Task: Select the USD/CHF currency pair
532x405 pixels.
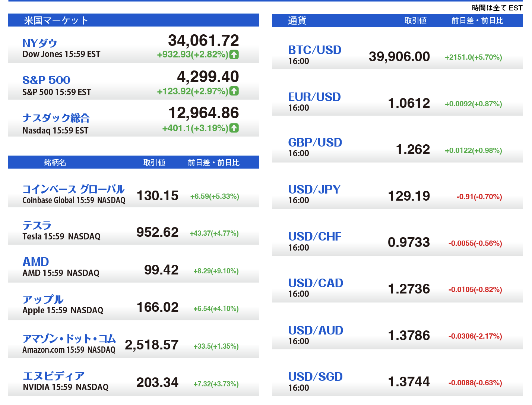Action: (x=314, y=236)
